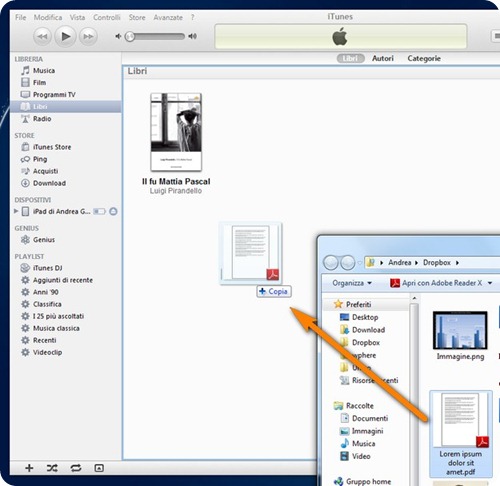500x486 pixels.
Task: Open the Classifica playlist
Action: 47,304
